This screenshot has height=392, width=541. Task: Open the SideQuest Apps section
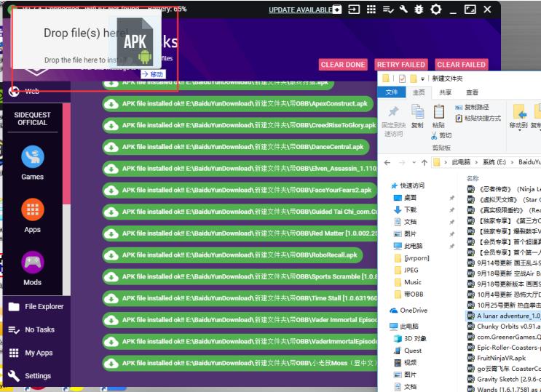(33, 216)
